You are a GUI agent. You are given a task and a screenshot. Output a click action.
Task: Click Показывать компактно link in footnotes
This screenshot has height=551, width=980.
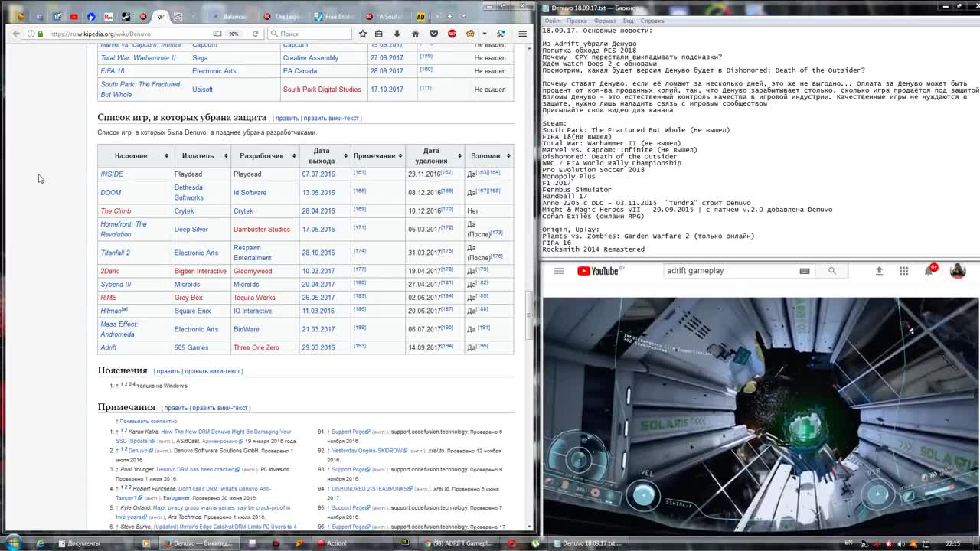click(x=148, y=422)
